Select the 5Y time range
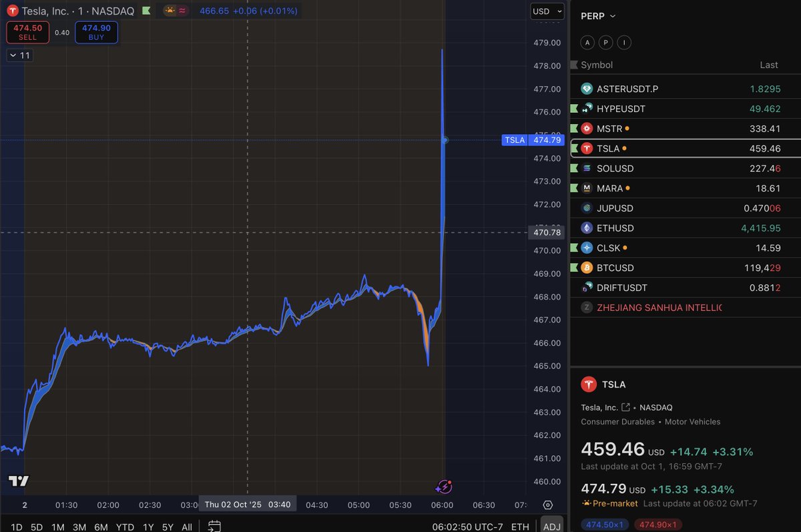801x532 pixels. tap(167, 527)
